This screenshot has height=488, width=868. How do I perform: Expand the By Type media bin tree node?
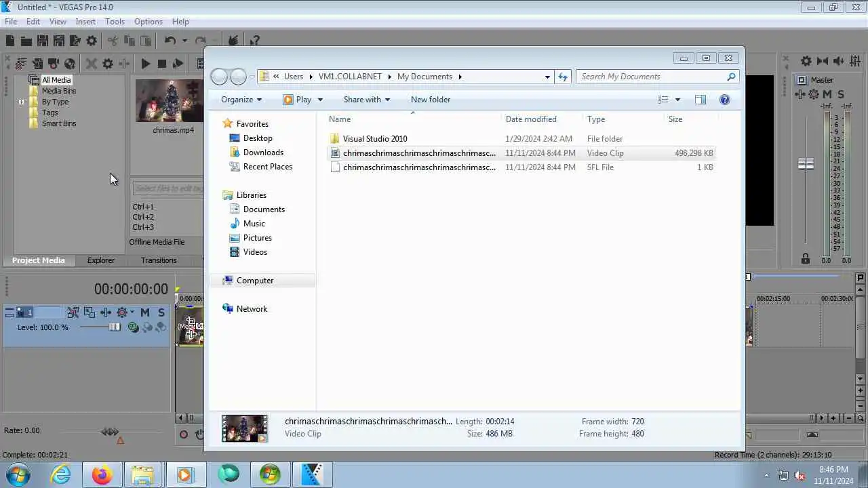21,102
